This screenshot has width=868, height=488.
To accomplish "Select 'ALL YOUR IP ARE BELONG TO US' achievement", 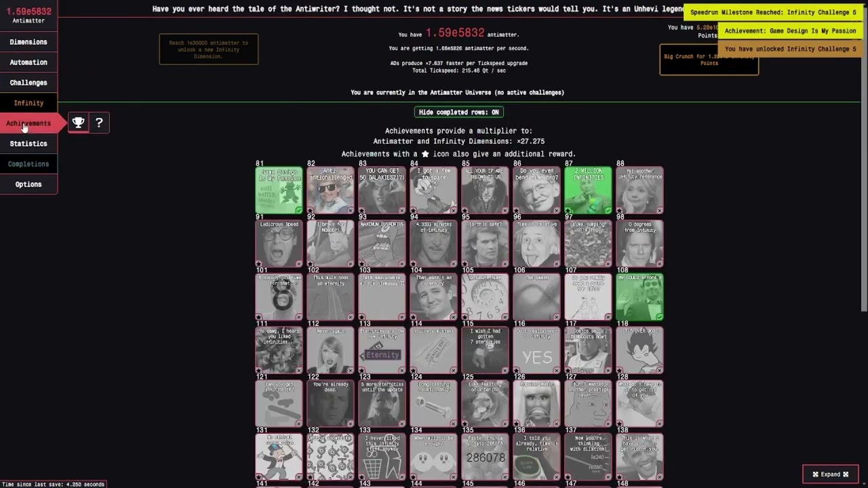I will 485,190.
